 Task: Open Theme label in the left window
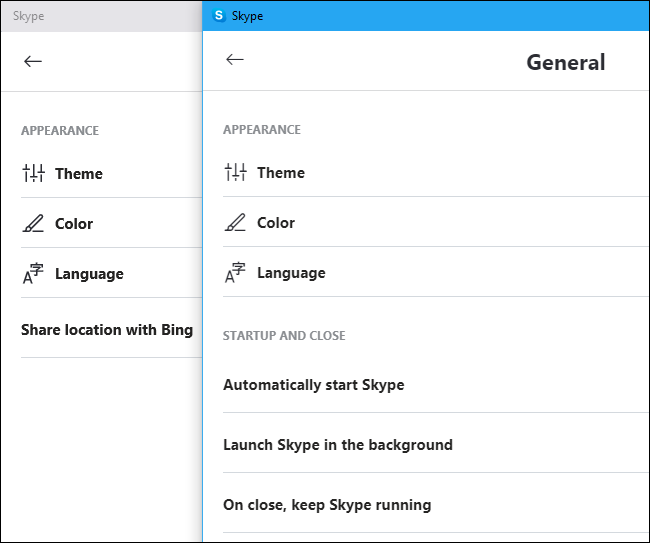pos(79,173)
